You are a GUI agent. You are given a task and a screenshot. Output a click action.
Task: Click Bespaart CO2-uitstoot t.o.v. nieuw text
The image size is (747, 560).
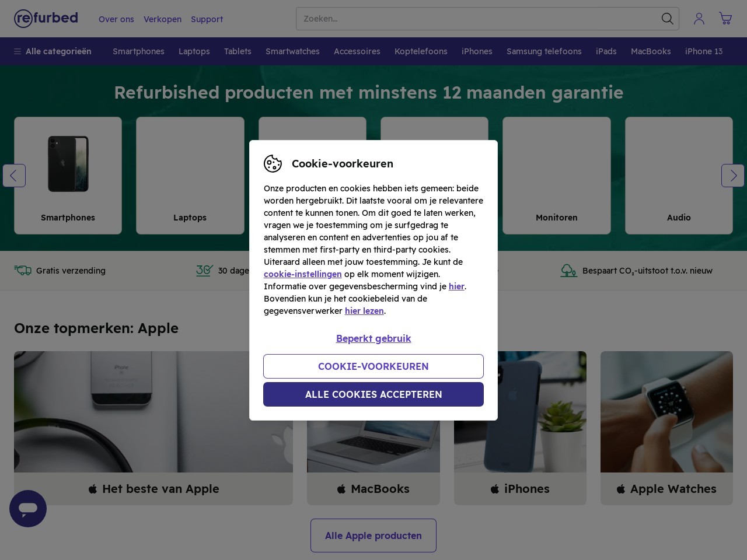coord(647,271)
